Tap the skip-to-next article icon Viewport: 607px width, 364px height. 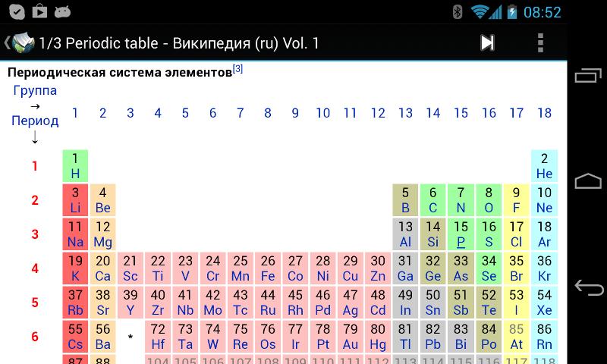pos(487,42)
